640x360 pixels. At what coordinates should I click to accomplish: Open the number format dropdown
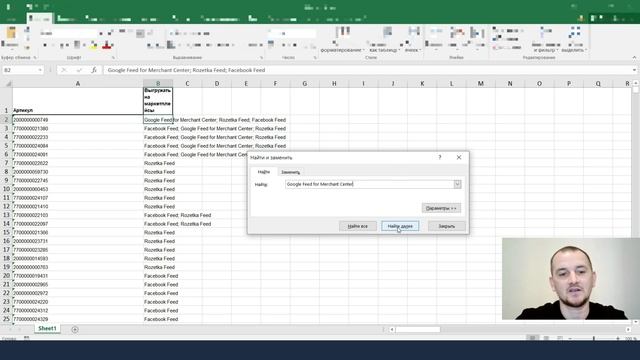coord(312,33)
